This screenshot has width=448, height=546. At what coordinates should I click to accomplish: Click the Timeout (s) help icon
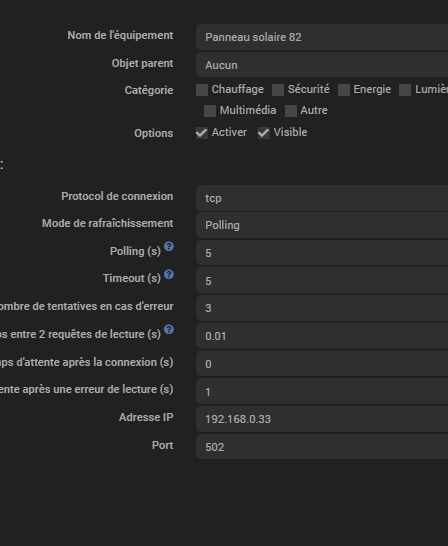tap(169, 274)
